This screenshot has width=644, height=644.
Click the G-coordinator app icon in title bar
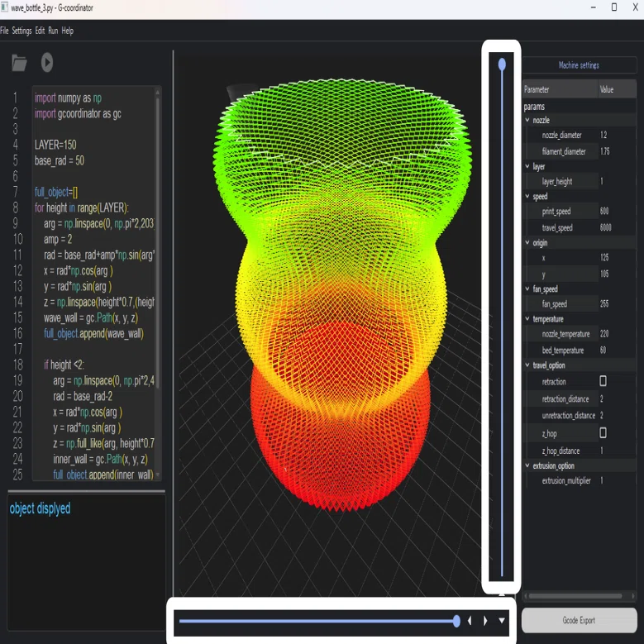tap(4, 7)
